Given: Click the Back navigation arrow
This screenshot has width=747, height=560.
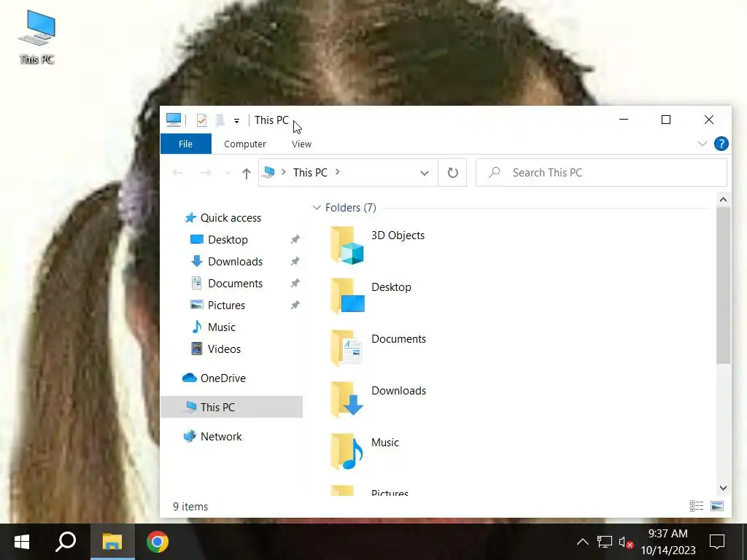Looking at the screenshot, I should click(178, 173).
